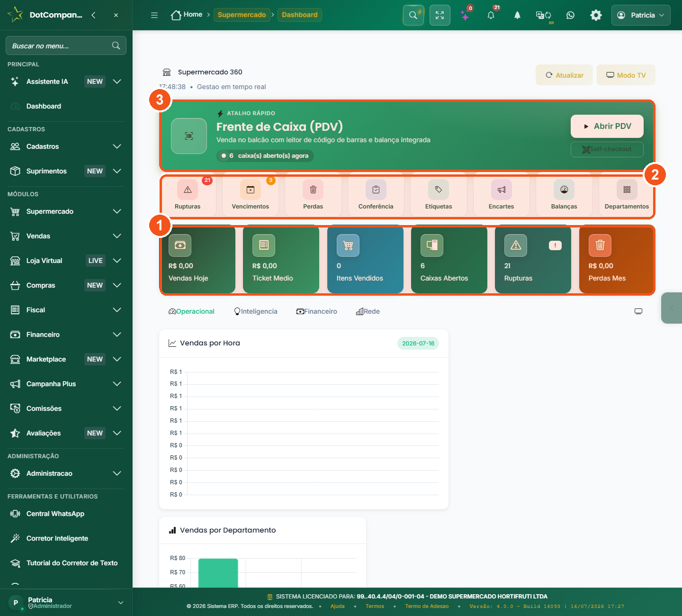Click the Vendas Hoje metric card
Viewport: 682px width, 616px height.
click(198, 260)
